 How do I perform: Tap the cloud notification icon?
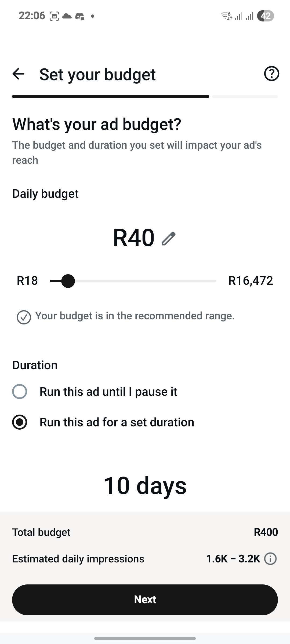(67, 16)
